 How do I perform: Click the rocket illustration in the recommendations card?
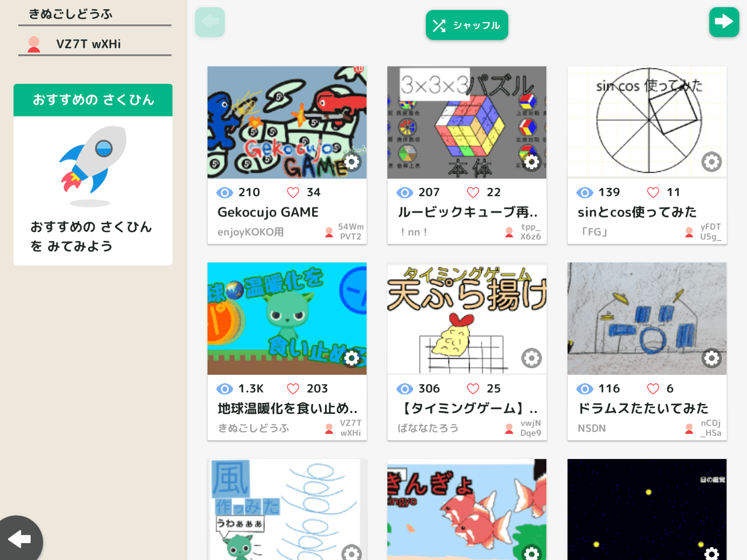click(x=93, y=164)
